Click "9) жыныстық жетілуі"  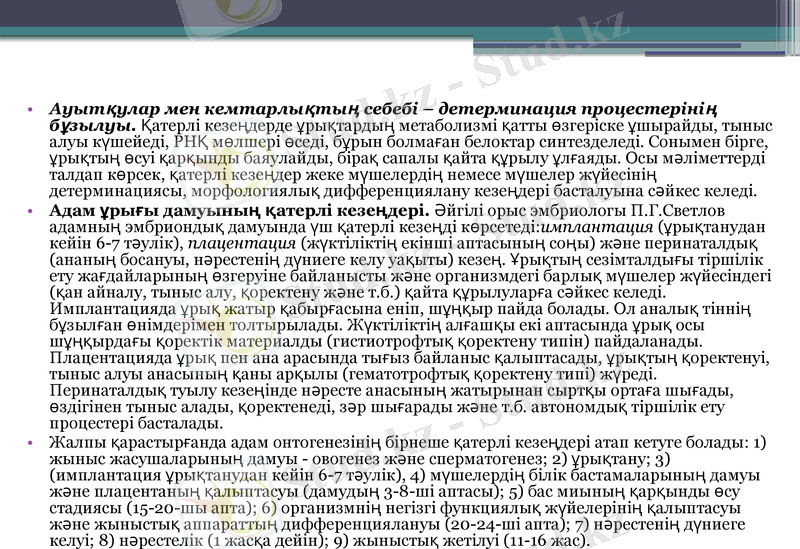[418, 541]
